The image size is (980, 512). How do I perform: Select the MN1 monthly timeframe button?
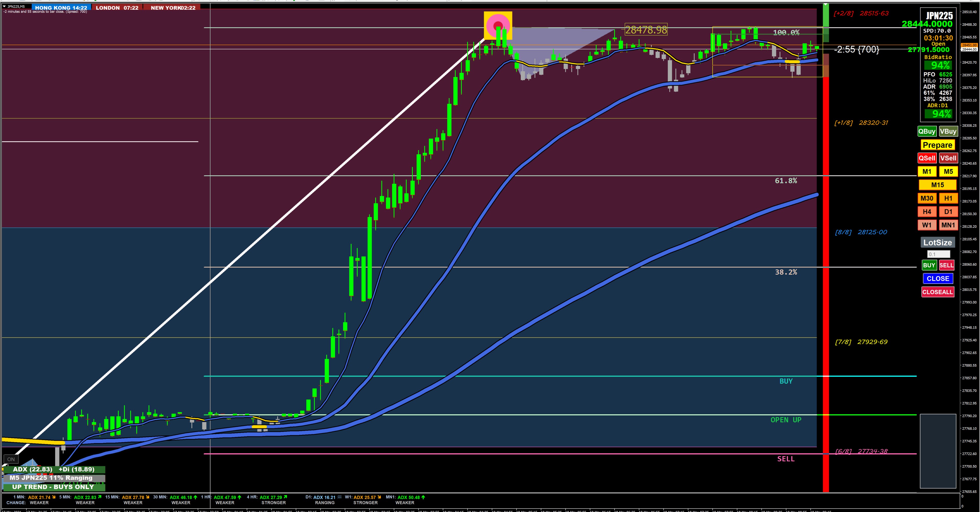[x=948, y=225]
